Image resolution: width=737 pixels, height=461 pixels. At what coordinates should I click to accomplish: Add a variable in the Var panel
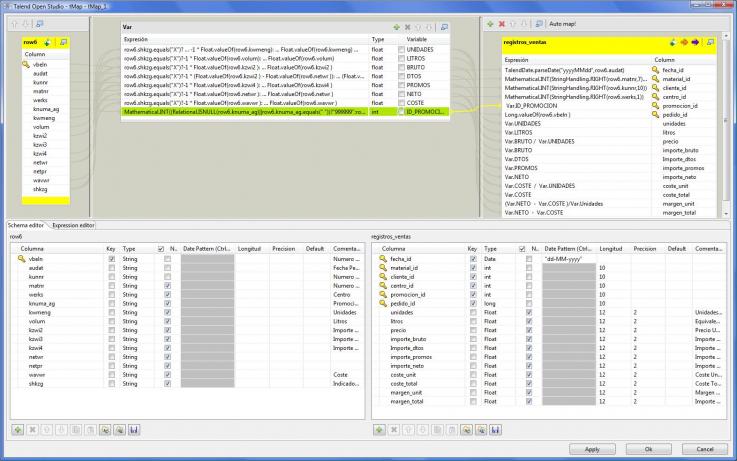click(396, 27)
